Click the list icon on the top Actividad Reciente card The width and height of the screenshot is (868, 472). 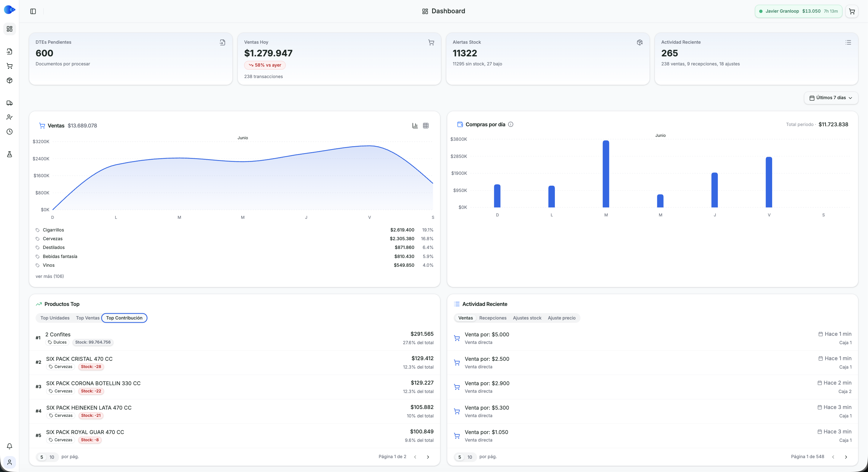tap(848, 42)
